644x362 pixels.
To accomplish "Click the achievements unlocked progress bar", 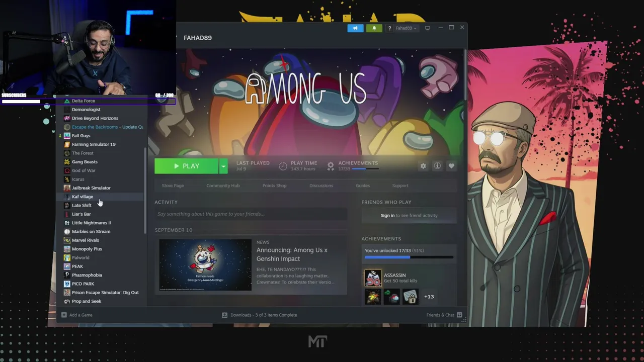I will [409, 257].
